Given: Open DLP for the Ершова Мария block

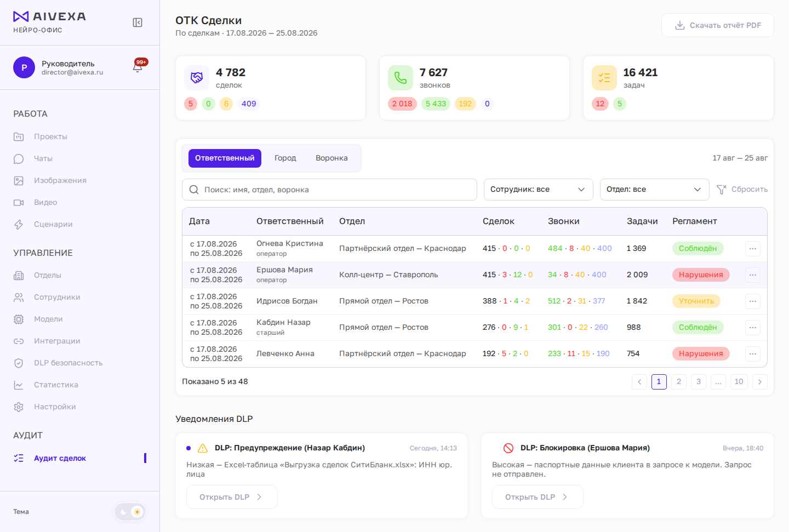Looking at the screenshot, I should (x=538, y=497).
